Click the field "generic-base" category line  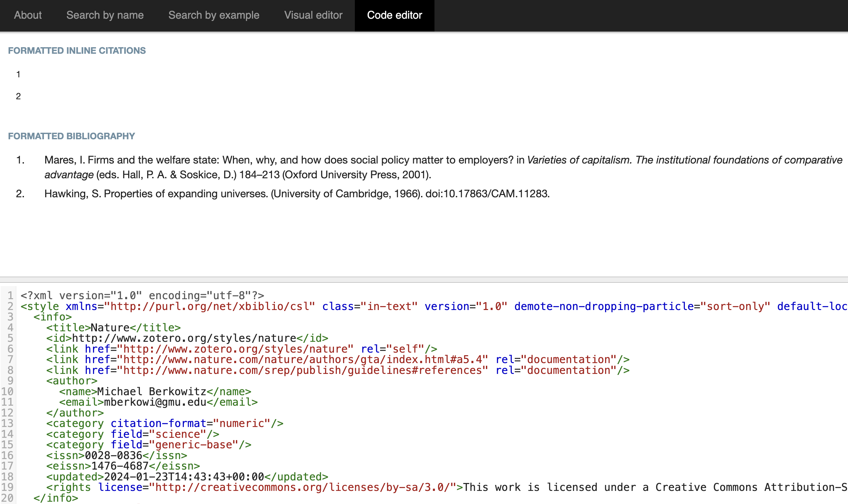[x=149, y=445]
